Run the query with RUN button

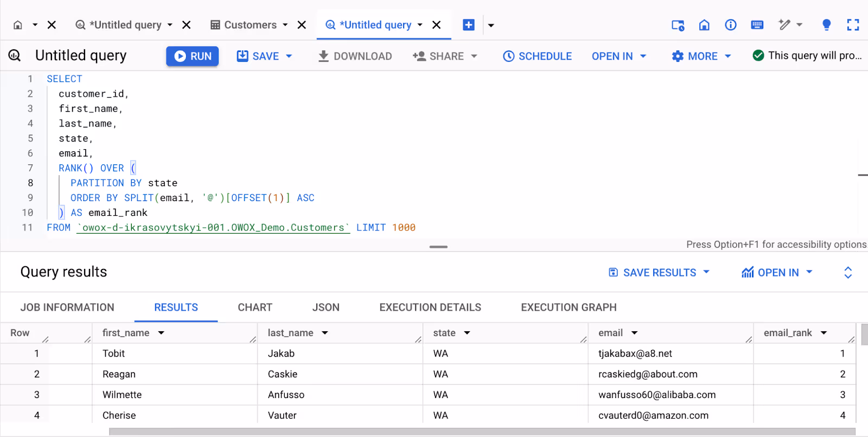pyautogui.click(x=193, y=56)
